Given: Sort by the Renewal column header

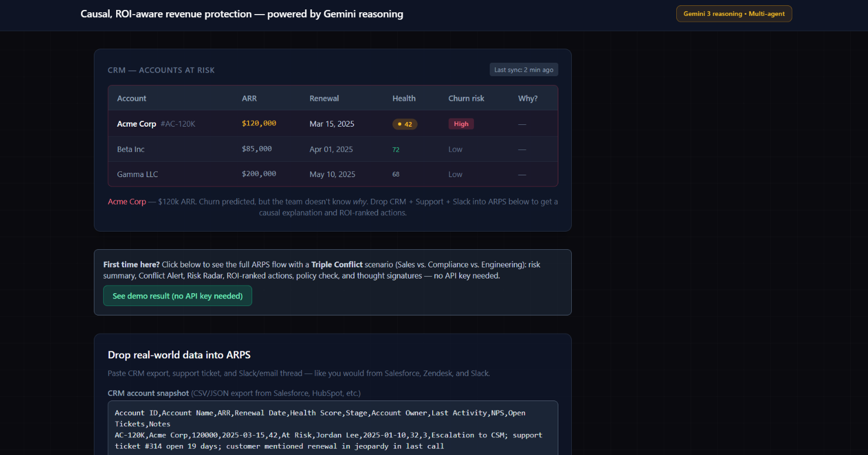Looking at the screenshot, I should pos(324,99).
